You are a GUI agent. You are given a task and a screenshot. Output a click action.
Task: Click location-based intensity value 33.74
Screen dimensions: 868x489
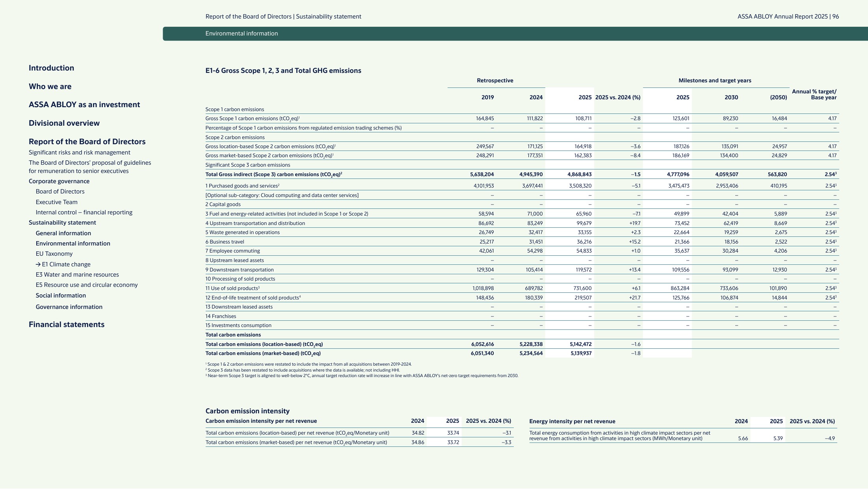(453, 433)
